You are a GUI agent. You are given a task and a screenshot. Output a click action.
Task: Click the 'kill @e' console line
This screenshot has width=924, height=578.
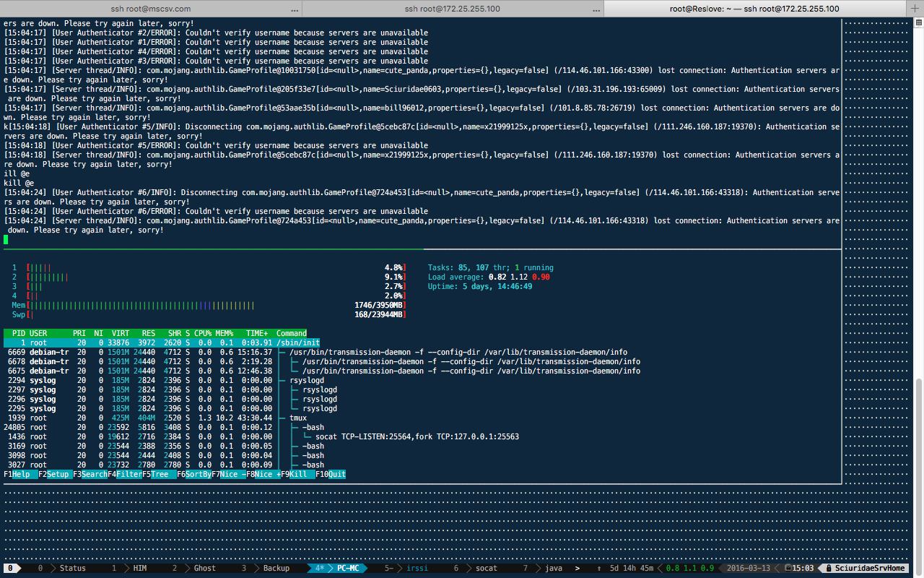click(19, 184)
